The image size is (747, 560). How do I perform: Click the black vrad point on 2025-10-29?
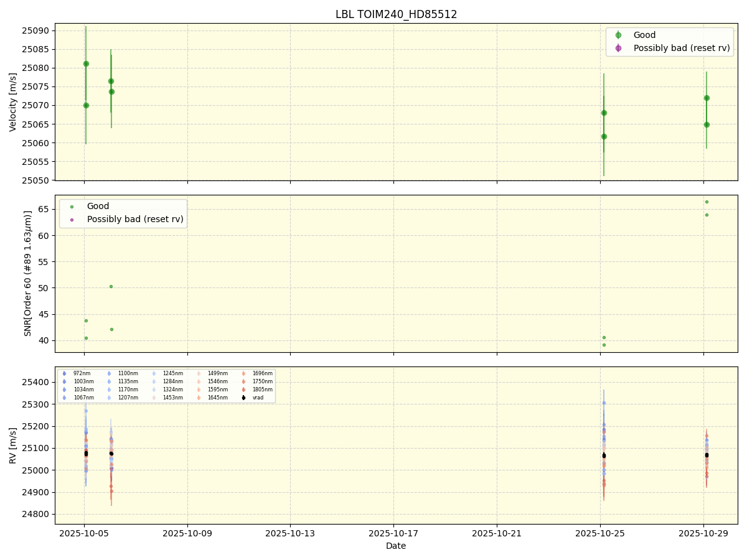tap(707, 455)
